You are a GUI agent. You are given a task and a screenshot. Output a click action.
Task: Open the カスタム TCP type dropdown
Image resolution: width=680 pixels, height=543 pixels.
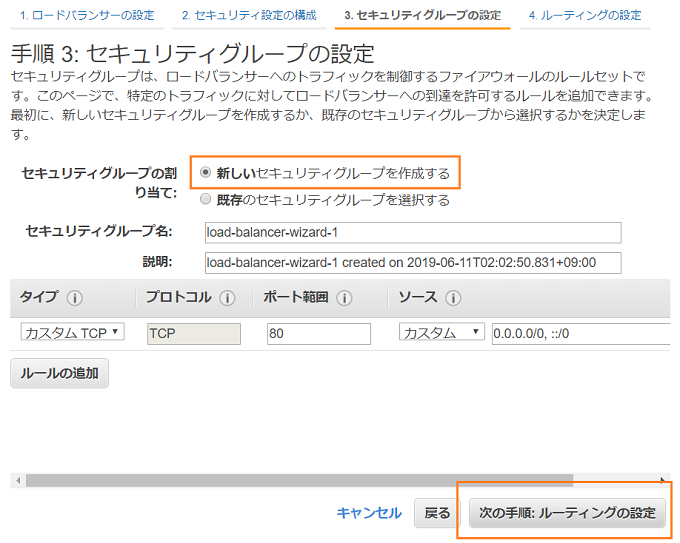coord(72,332)
